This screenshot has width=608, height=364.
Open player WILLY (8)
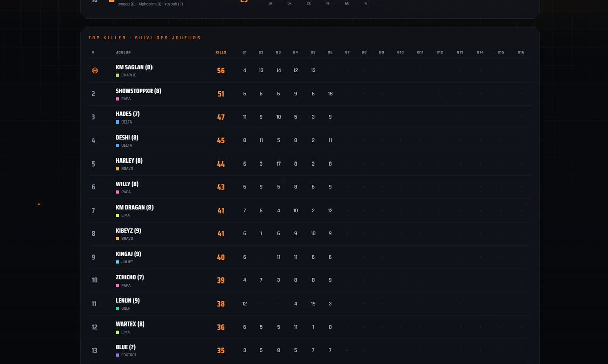127,184
